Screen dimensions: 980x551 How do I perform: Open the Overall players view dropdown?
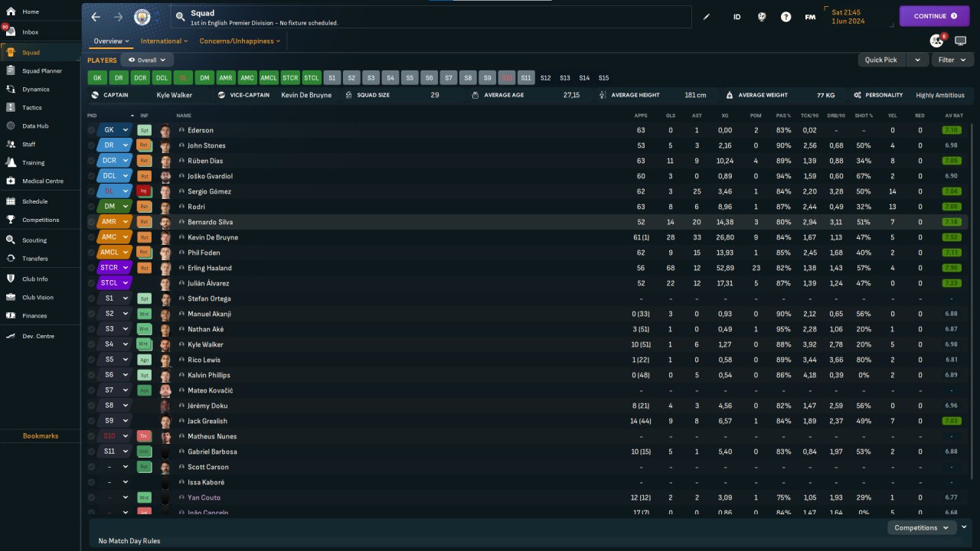pyautogui.click(x=148, y=60)
